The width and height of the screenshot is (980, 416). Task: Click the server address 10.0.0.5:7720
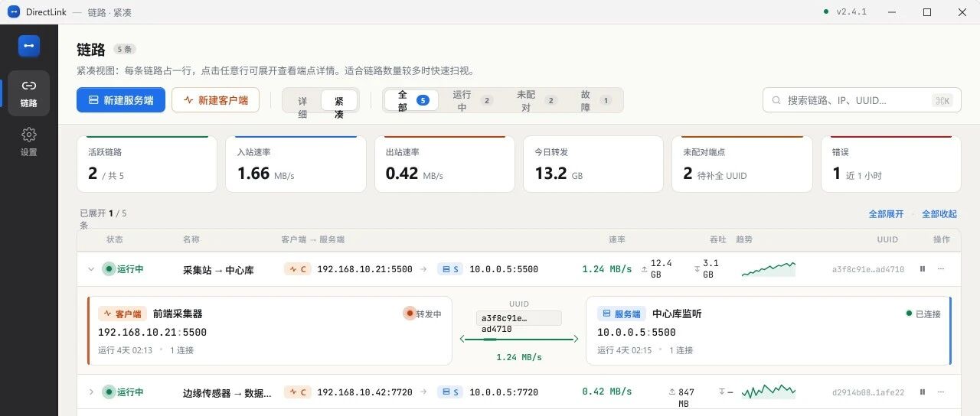coord(504,392)
